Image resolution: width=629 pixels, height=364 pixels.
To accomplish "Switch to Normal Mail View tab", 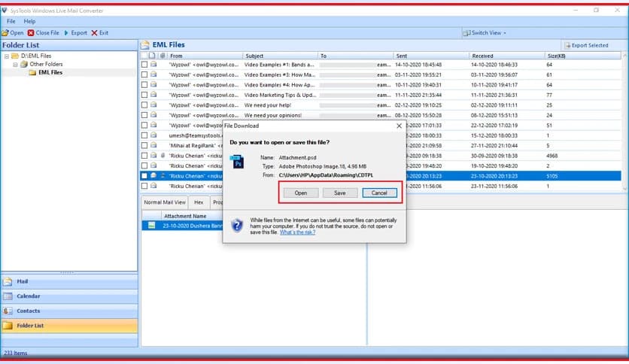I will pyautogui.click(x=165, y=202).
